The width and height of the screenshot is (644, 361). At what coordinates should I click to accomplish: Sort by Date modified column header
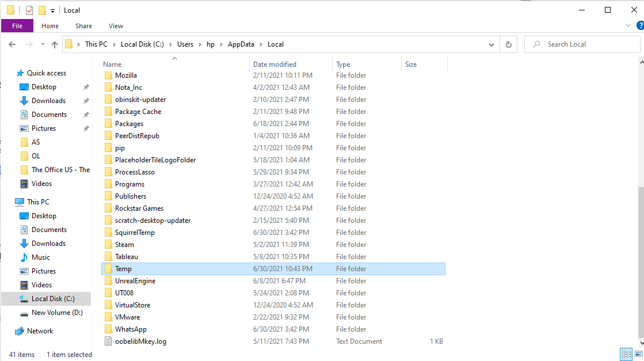(275, 64)
